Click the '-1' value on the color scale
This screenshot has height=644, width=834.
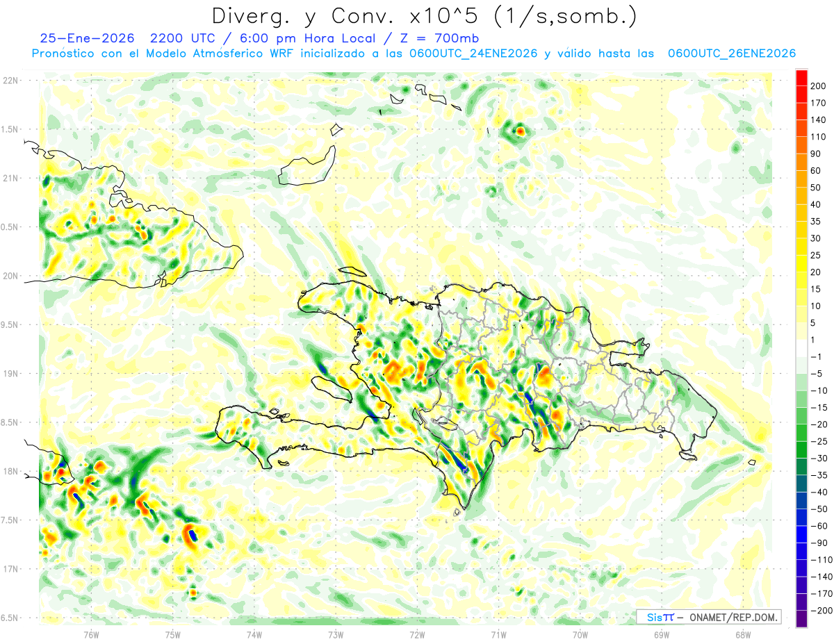[817, 357]
